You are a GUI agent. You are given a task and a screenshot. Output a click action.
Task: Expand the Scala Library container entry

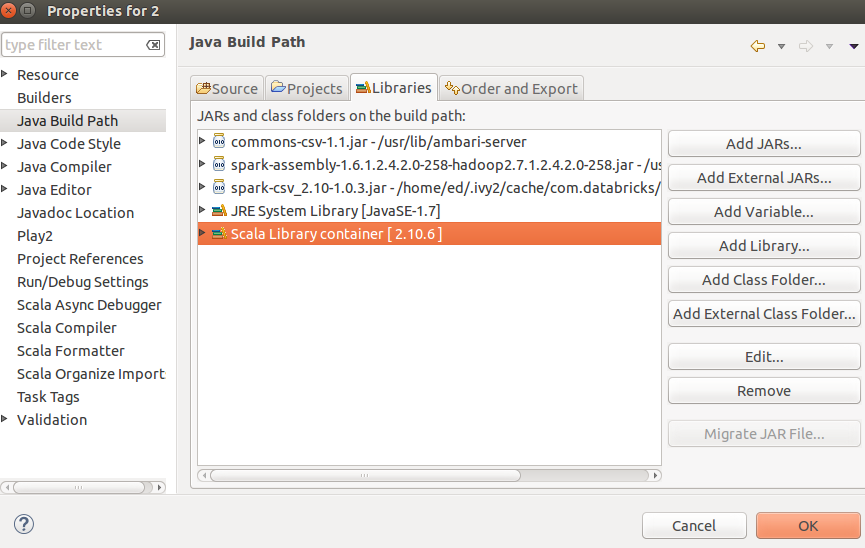[x=202, y=233]
